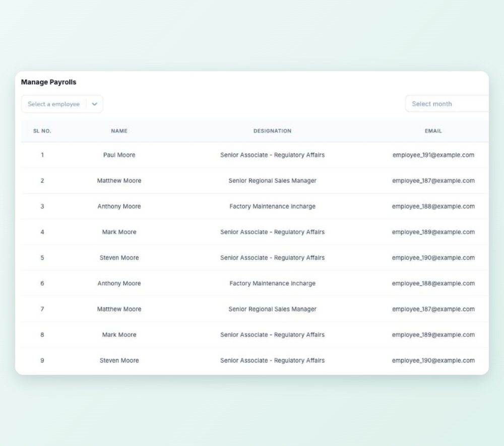
Task: Click row 5 designation Senior Associate - Regulatory Affairs
Action: pyautogui.click(x=272, y=258)
